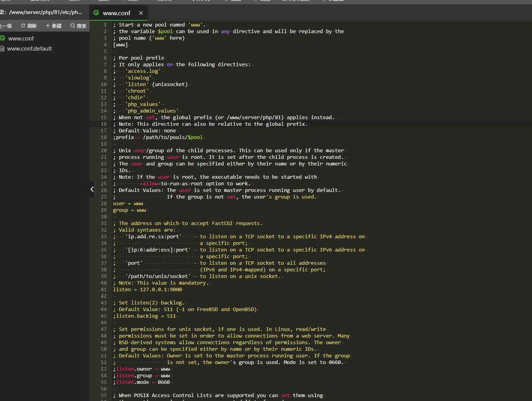Click the line 'group = www'

[130, 210]
